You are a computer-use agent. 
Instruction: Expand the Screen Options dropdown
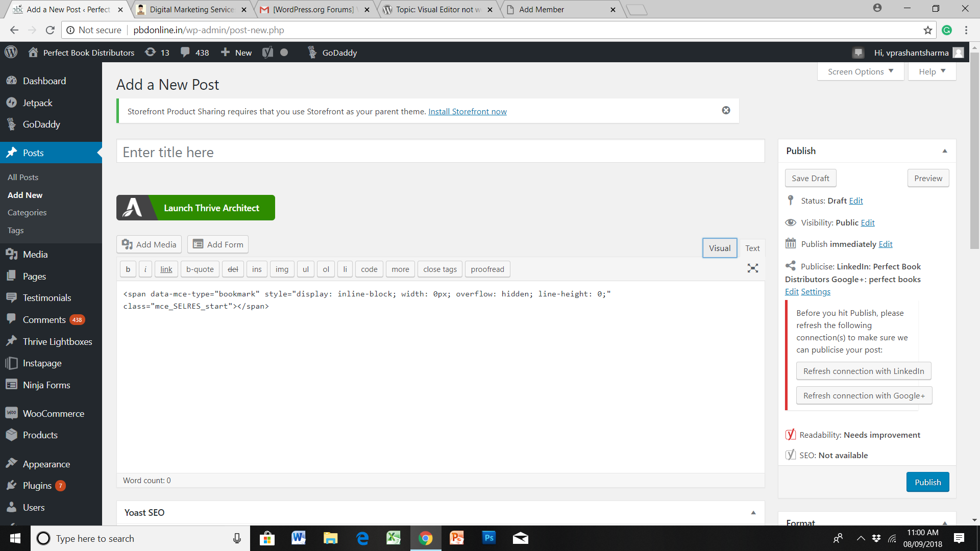(861, 71)
